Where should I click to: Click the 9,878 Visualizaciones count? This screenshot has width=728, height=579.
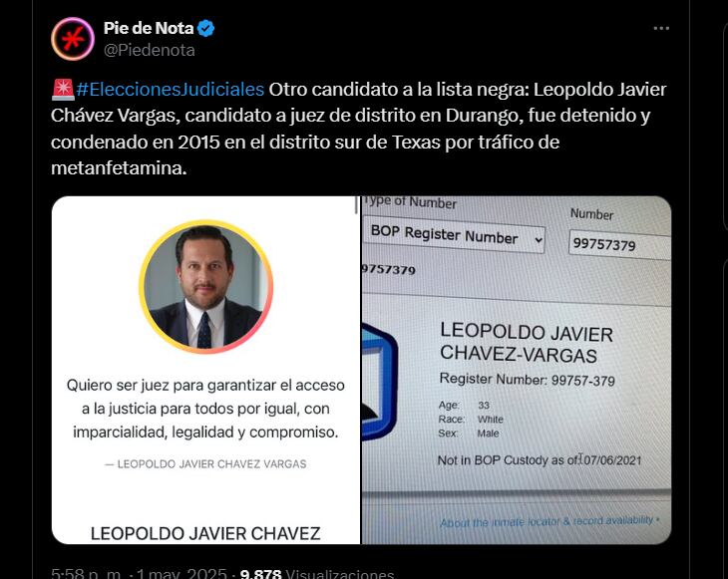(x=317, y=573)
